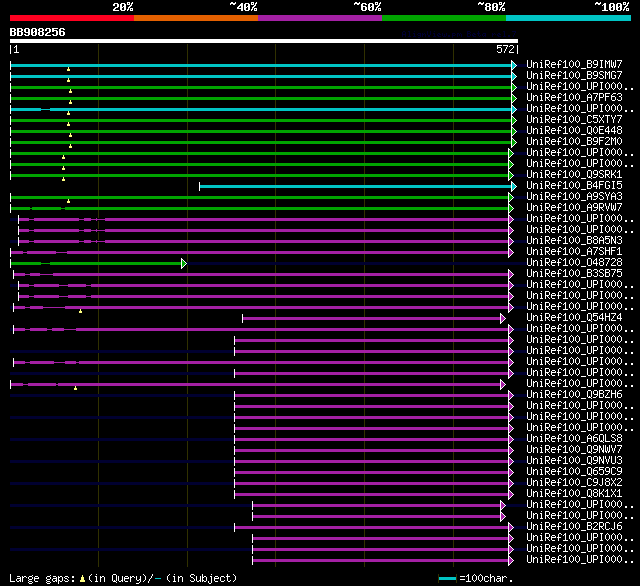This screenshot has height=586, width=640.
Task: Click the yellow gap marker under the A9SYA3 bar
Action: coord(69,201)
